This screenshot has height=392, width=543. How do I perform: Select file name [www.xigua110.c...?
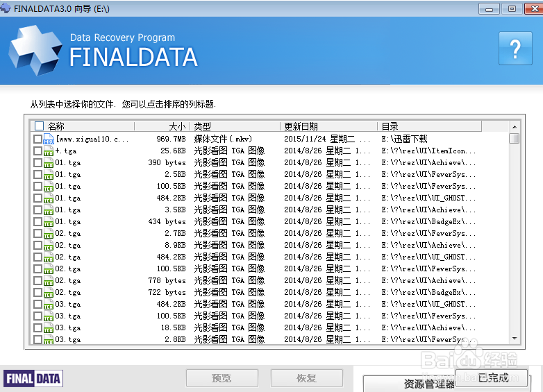pos(92,139)
